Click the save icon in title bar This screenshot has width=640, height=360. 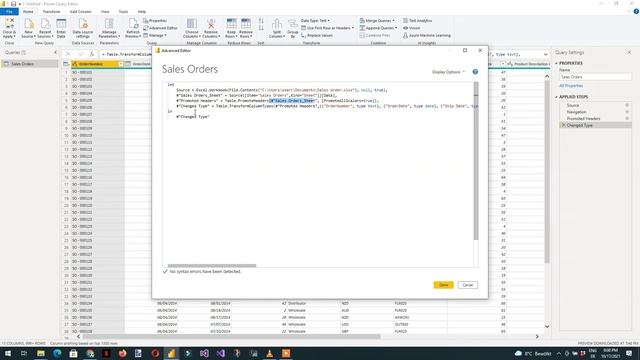pyautogui.click(x=13, y=4)
